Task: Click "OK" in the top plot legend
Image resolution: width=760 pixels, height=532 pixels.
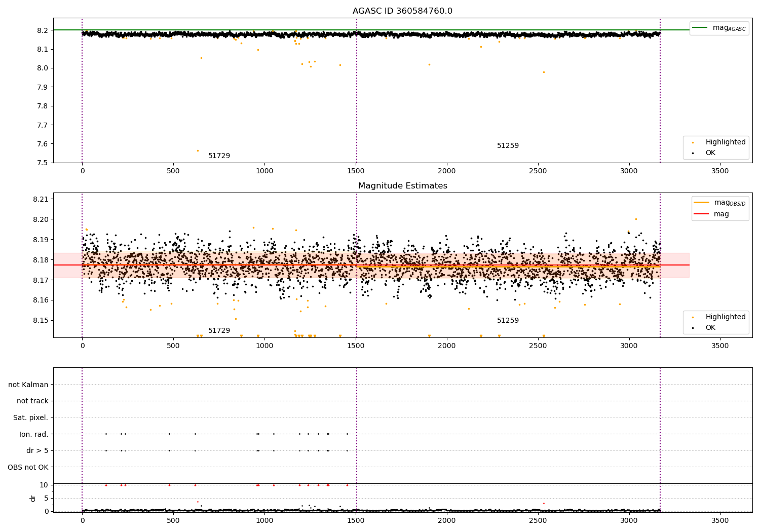Action: [x=710, y=153]
